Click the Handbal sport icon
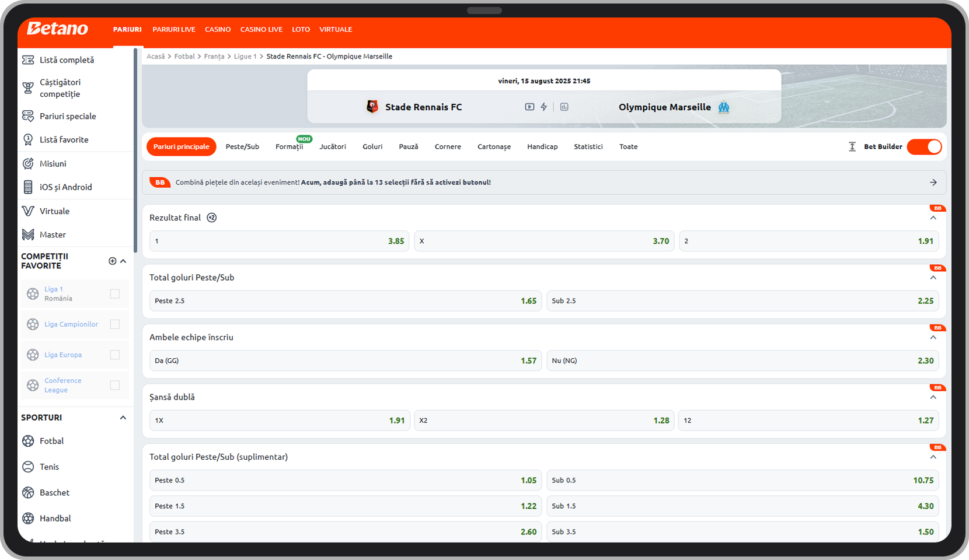The width and height of the screenshot is (969, 560). point(28,518)
